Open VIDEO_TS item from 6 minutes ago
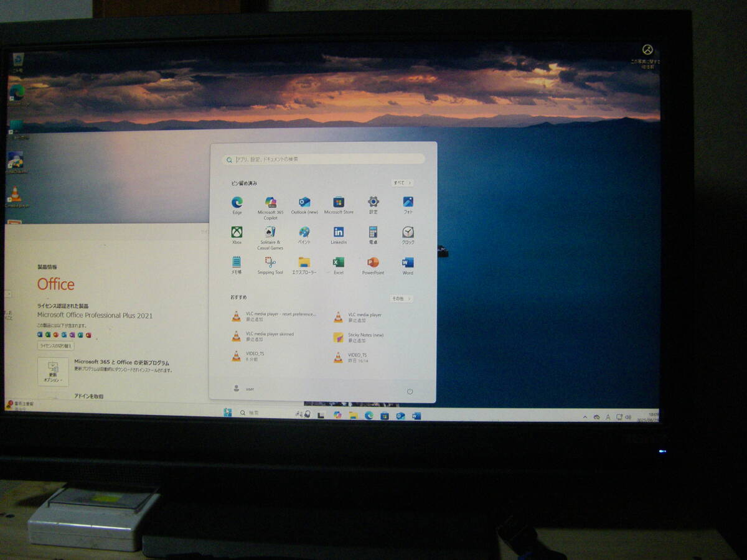 point(248,356)
